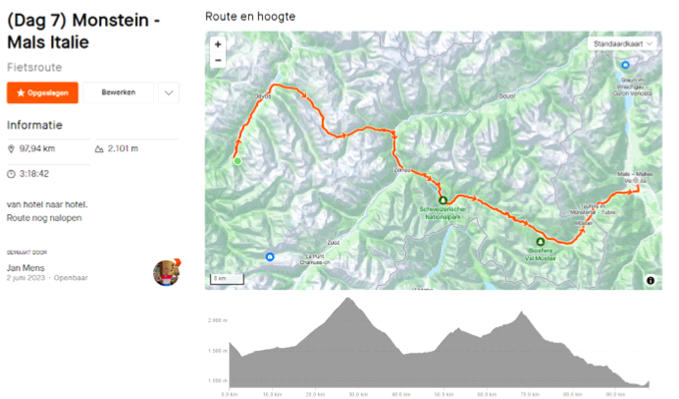Click the green route start marker
Image resolution: width=679 pixels, height=399 pixels.
click(x=237, y=161)
